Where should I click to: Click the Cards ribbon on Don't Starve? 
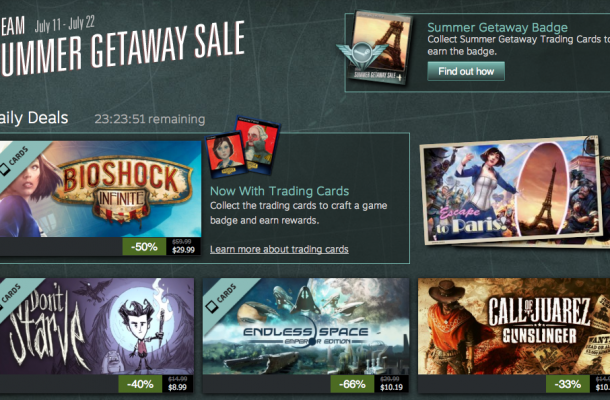tap(12, 296)
